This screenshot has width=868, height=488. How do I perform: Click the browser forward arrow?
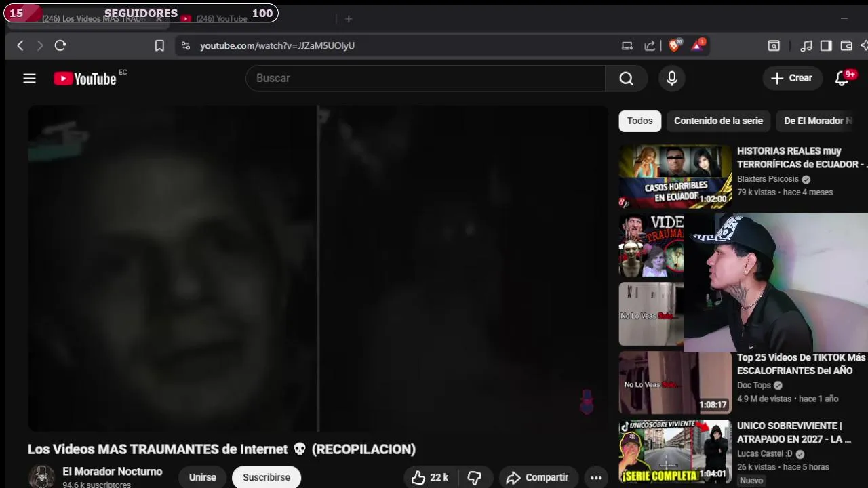[x=40, y=45]
